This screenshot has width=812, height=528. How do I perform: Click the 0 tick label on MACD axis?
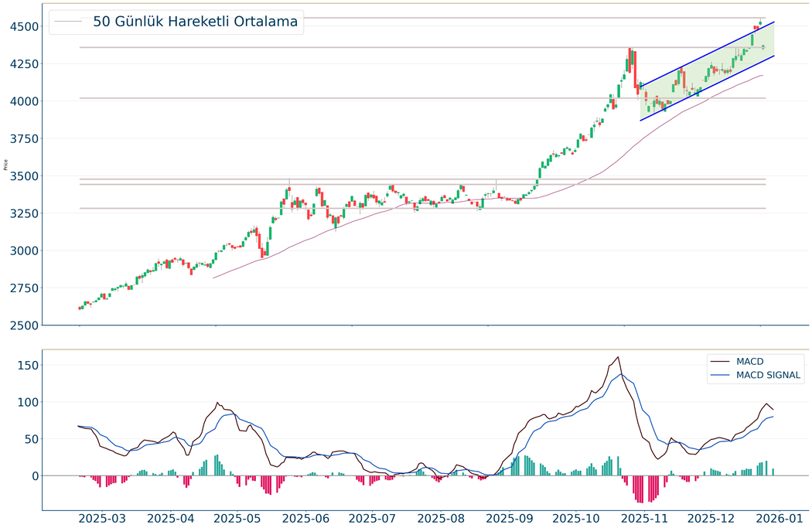click(34, 476)
